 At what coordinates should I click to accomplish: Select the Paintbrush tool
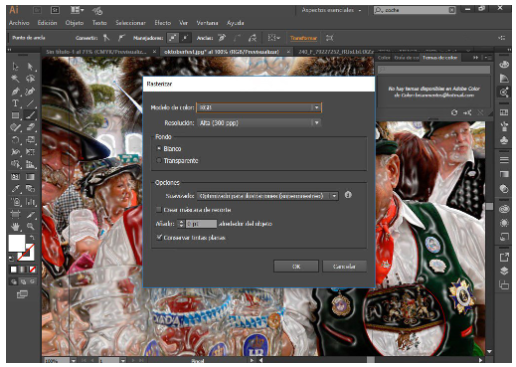[x=30, y=116]
